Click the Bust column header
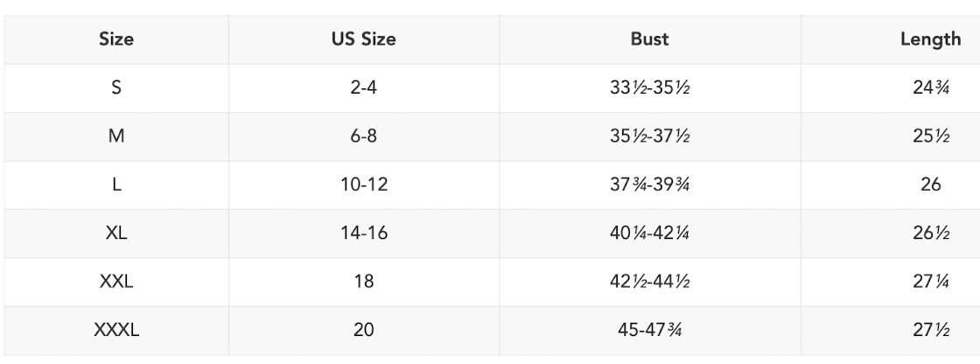 point(650,39)
